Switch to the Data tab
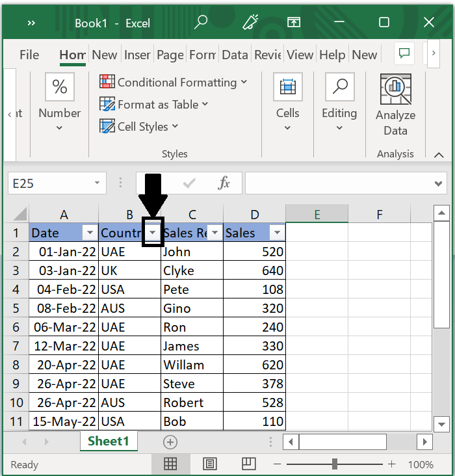 coord(235,55)
